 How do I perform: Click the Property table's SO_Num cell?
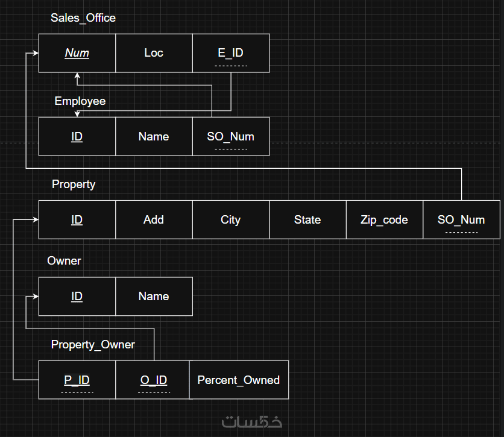coord(461,220)
